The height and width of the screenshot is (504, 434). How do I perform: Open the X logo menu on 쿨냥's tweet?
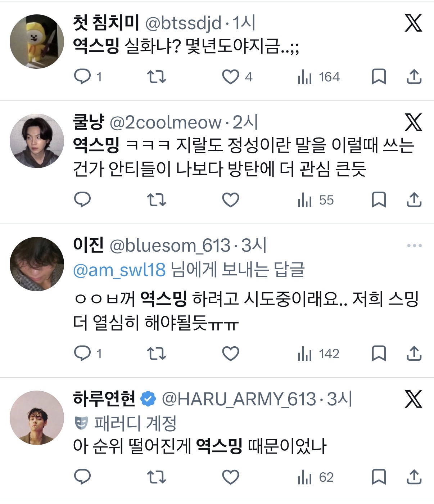(x=413, y=122)
